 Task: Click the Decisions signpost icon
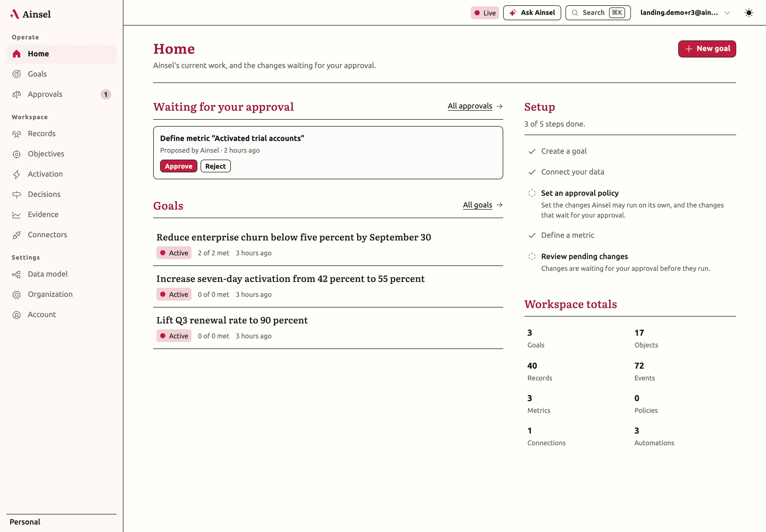17,195
